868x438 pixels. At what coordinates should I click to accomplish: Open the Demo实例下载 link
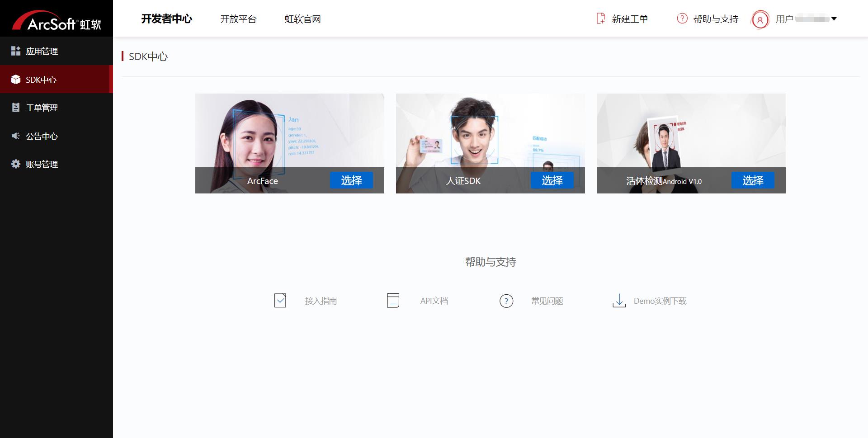[660, 301]
